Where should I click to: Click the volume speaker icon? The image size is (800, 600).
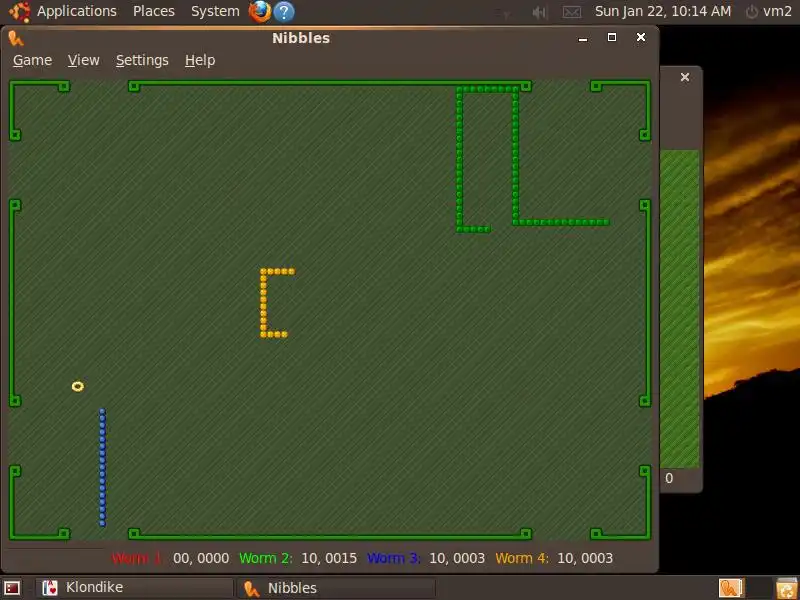(539, 12)
